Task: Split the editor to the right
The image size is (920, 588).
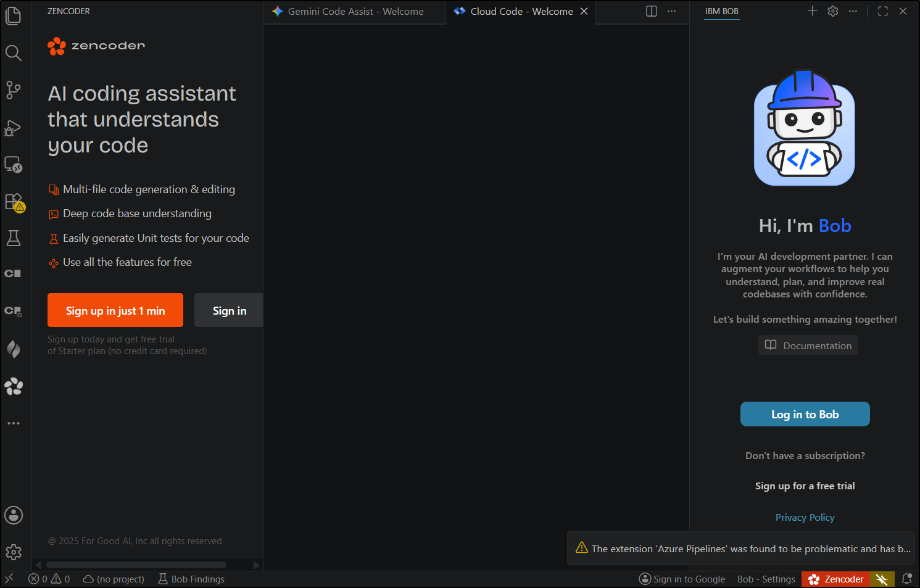Action: point(652,11)
